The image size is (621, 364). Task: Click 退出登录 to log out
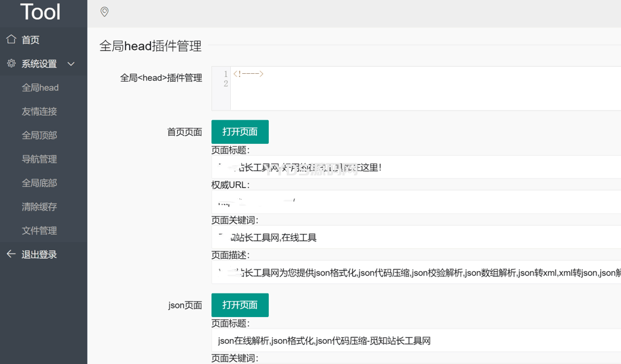pyautogui.click(x=39, y=255)
